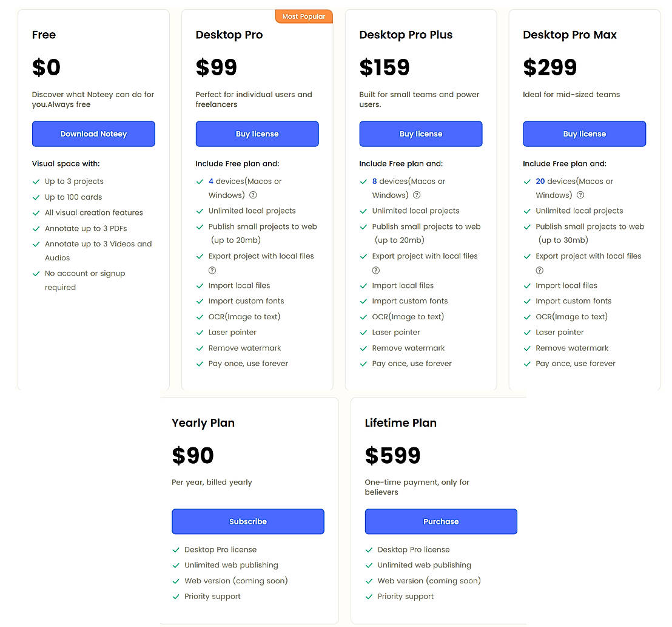Click help icon under Desktop Pro Max export project
Screen dimensions: 672x627
[539, 271]
